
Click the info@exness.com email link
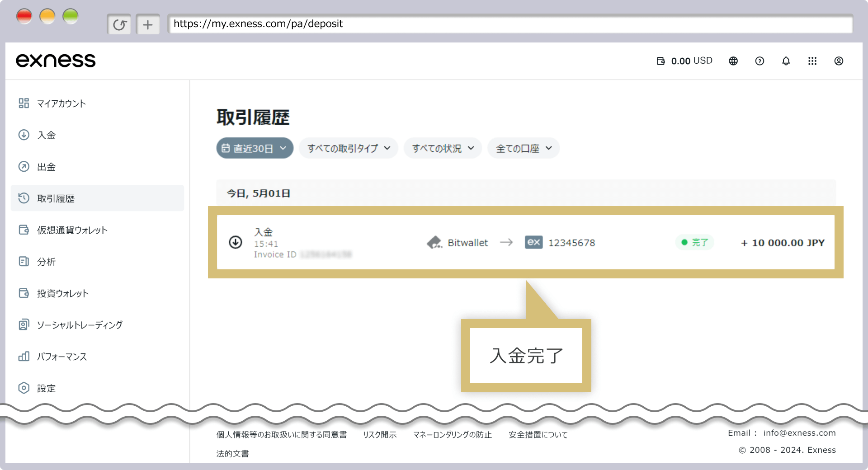point(800,433)
